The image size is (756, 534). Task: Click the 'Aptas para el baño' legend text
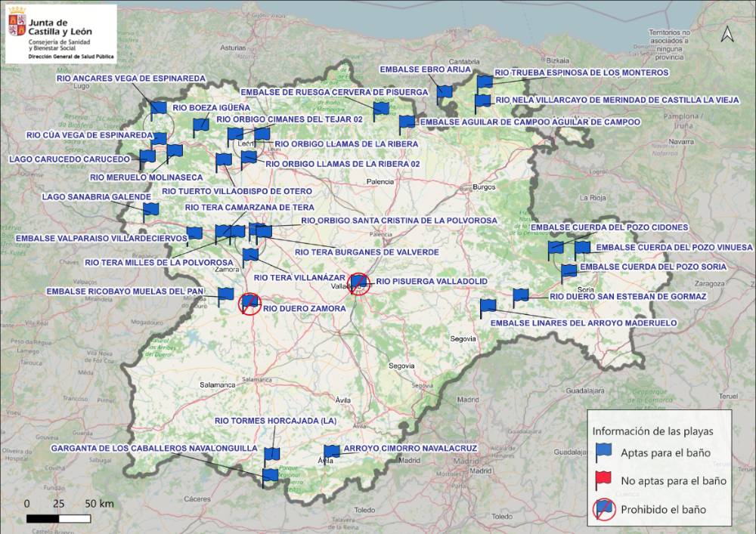coord(665,453)
